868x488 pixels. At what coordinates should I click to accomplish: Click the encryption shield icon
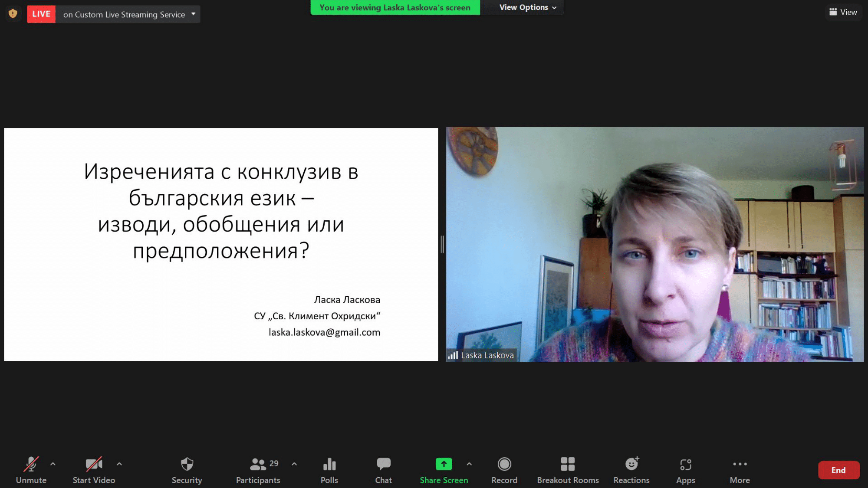point(13,13)
